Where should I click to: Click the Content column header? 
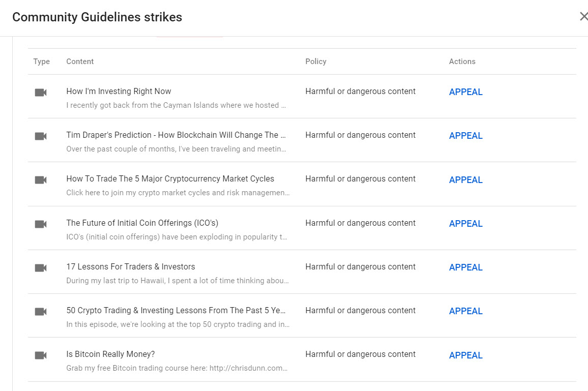[80, 62]
